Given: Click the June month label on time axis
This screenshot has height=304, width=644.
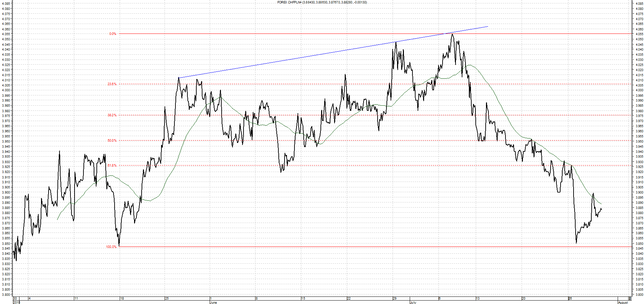Looking at the screenshot, I should 213,302.
